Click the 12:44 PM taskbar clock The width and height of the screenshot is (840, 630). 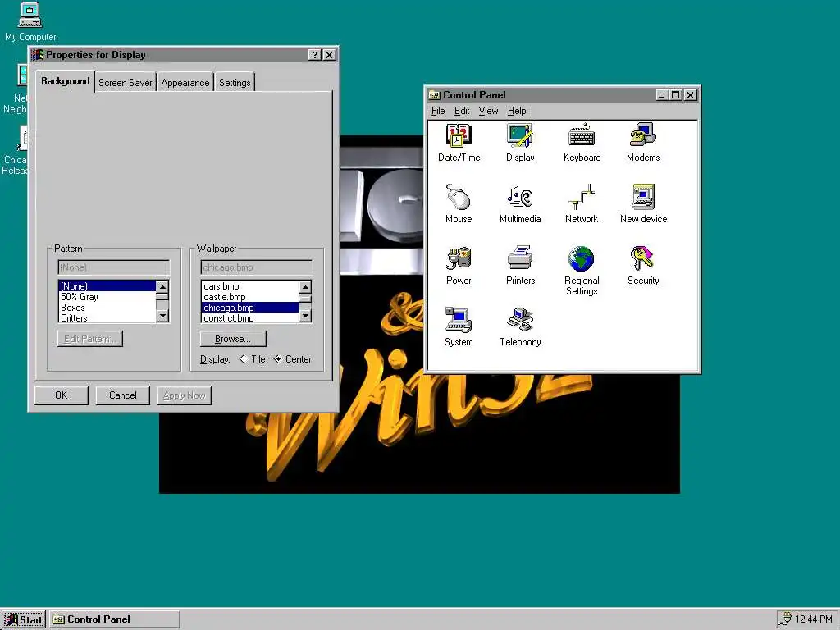[813, 619]
